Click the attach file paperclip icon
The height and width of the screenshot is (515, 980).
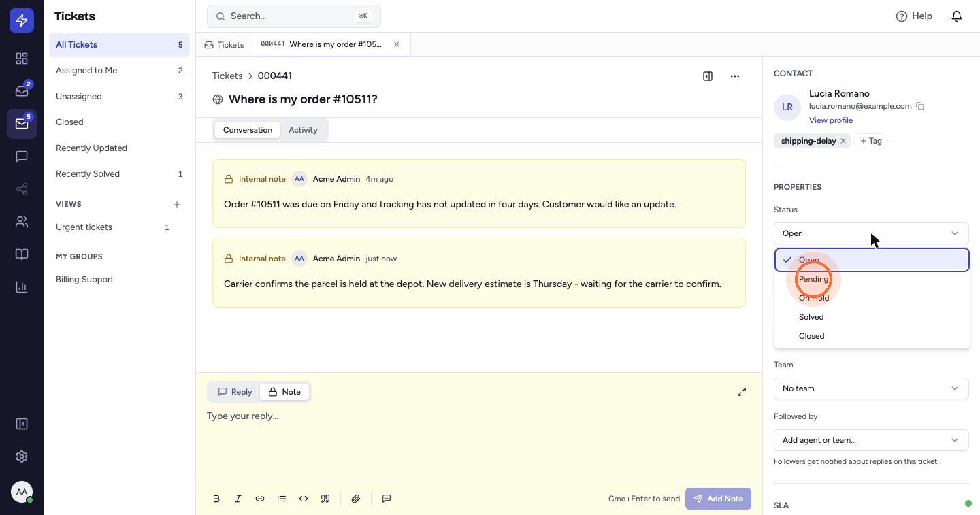(355, 499)
